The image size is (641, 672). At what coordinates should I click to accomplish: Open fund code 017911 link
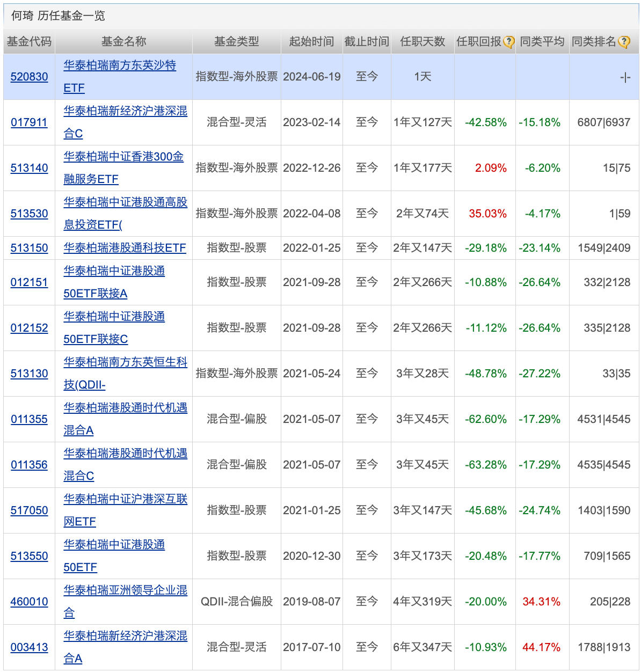29,122
